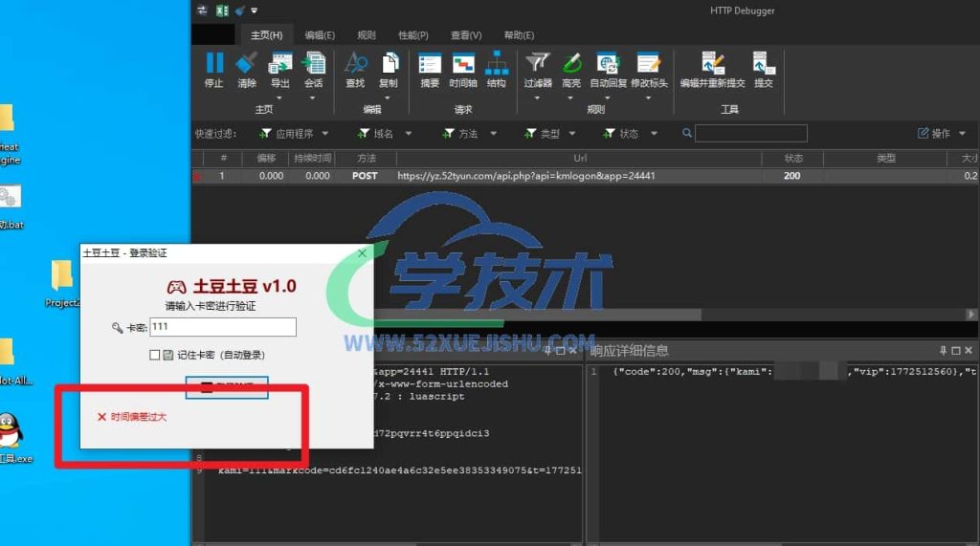Switch to the 性能(P) ribbon tab
This screenshot has width=980, height=546.
pyautogui.click(x=413, y=35)
